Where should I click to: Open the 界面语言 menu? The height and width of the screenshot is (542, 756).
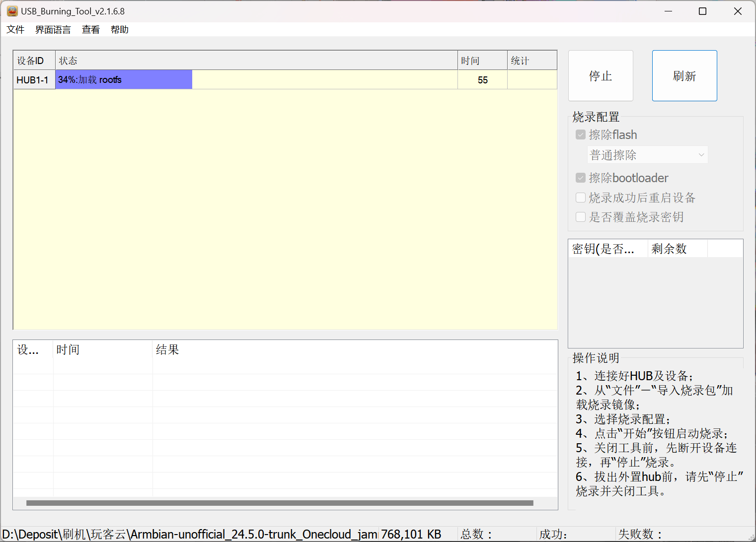[x=53, y=30]
